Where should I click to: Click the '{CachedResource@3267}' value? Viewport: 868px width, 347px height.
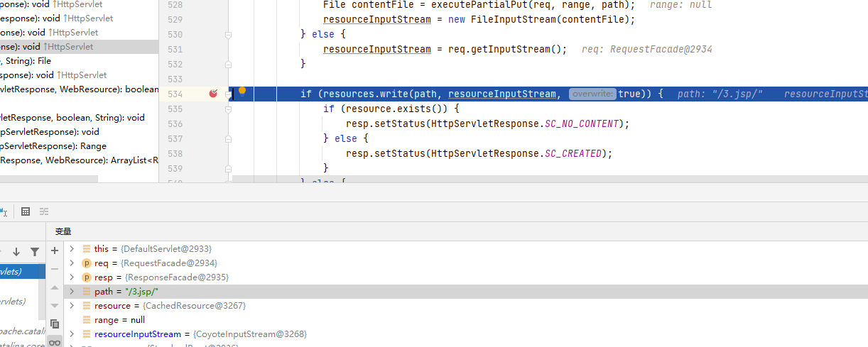pos(194,306)
